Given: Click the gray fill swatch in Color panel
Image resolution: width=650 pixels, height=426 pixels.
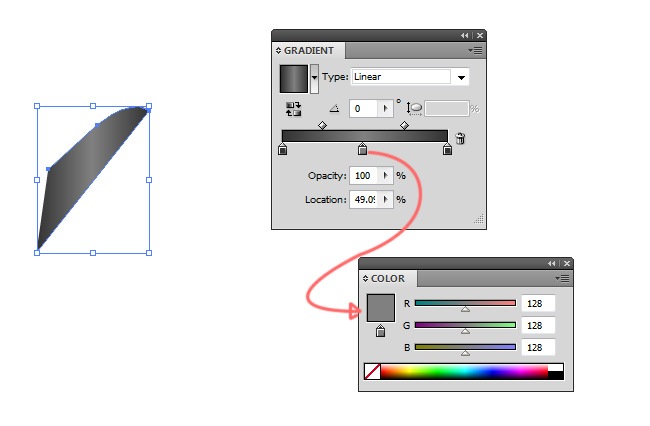Looking at the screenshot, I should pyautogui.click(x=381, y=308).
